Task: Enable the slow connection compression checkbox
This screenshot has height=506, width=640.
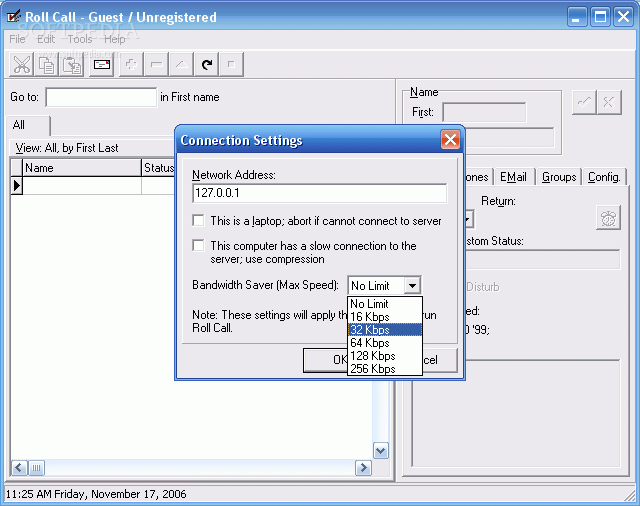Action: (198, 245)
